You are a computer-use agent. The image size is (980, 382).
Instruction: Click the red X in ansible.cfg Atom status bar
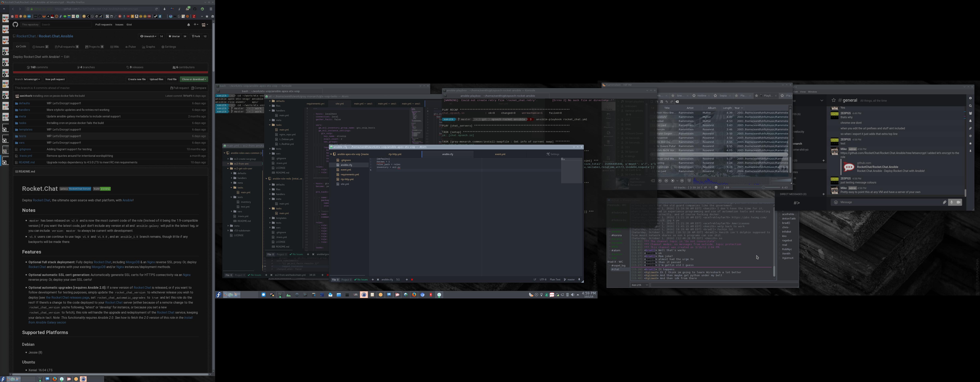pyautogui.click(x=412, y=279)
